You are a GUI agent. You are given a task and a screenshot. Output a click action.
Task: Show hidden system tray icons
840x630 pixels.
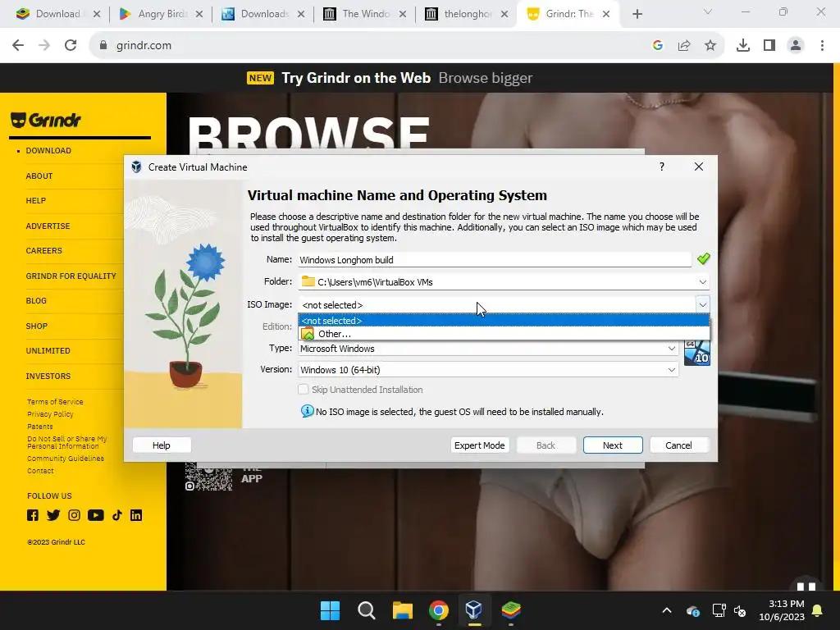[x=667, y=610]
